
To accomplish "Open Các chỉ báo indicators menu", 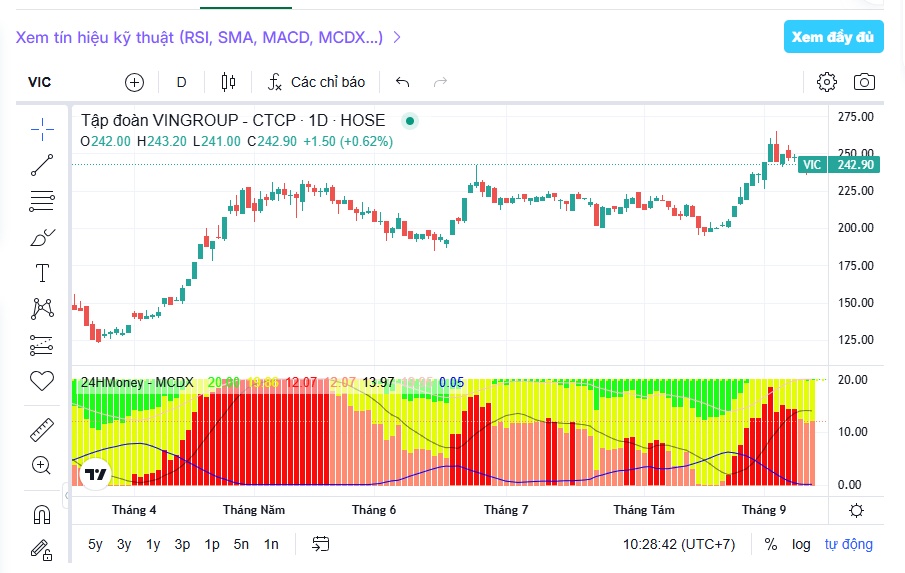I will coord(316,83).
